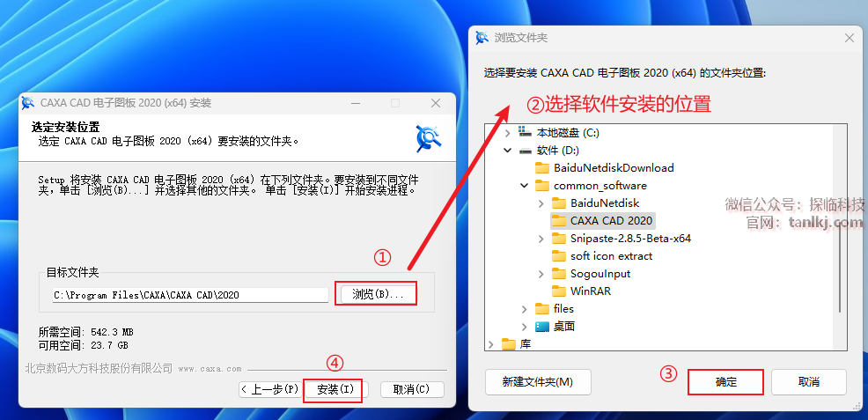Select the BaiduNetdisk folder name

[x=605, y=203]
